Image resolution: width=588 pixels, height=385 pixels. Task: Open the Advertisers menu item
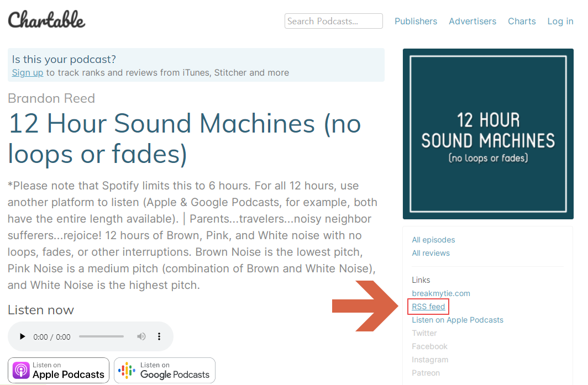pyautogui.click(x=473, y=22)
